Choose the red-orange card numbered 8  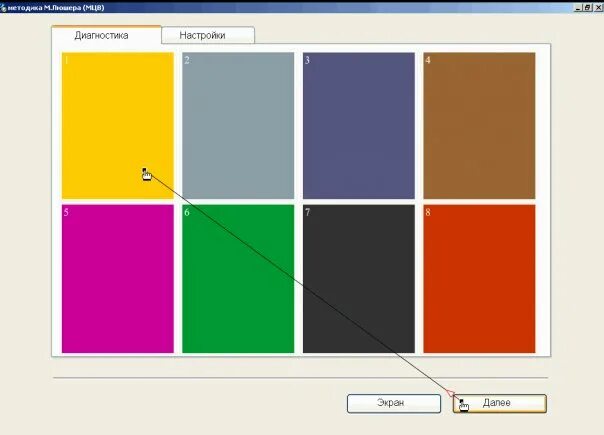click(479, 279)
